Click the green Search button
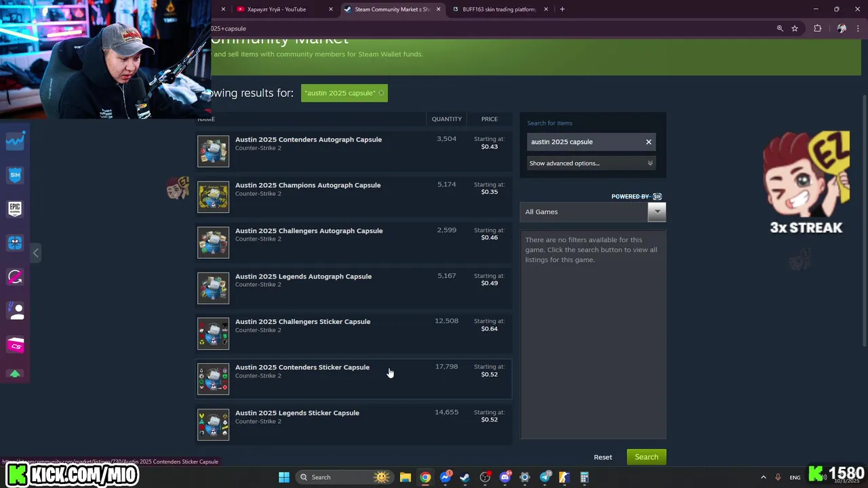The image size is (868, 488). (646, 457)
